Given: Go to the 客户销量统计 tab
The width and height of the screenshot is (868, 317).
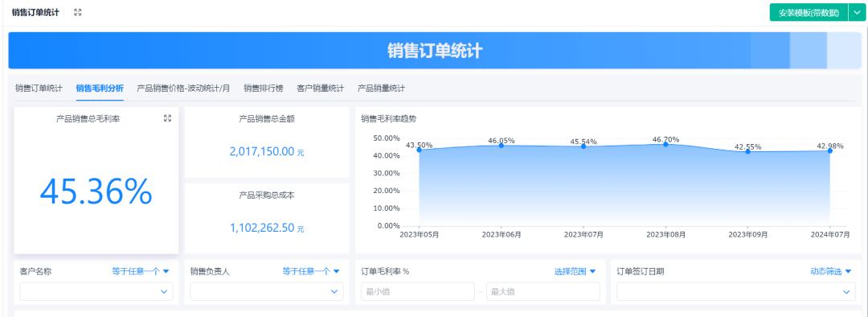Looking at the screenshot, I should [320, 89].
